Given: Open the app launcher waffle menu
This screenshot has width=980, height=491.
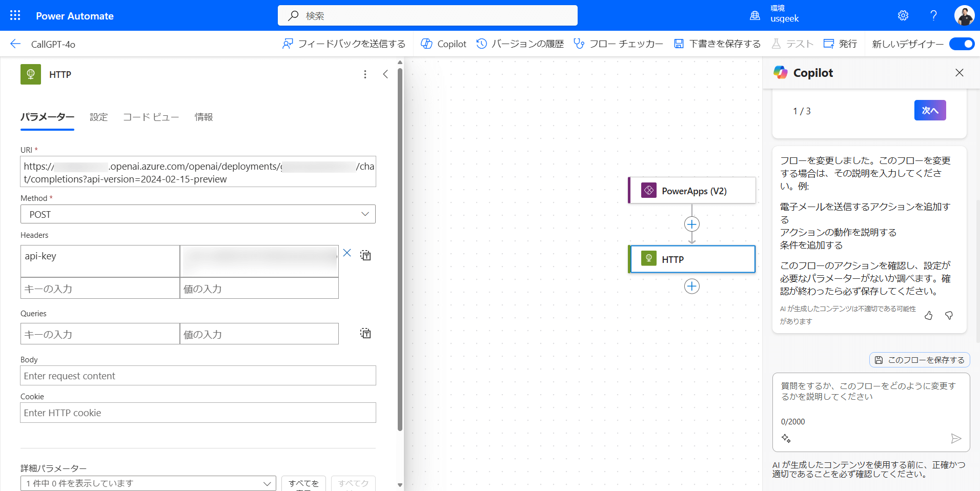Looking at the screenshot, I should (15, 15).
